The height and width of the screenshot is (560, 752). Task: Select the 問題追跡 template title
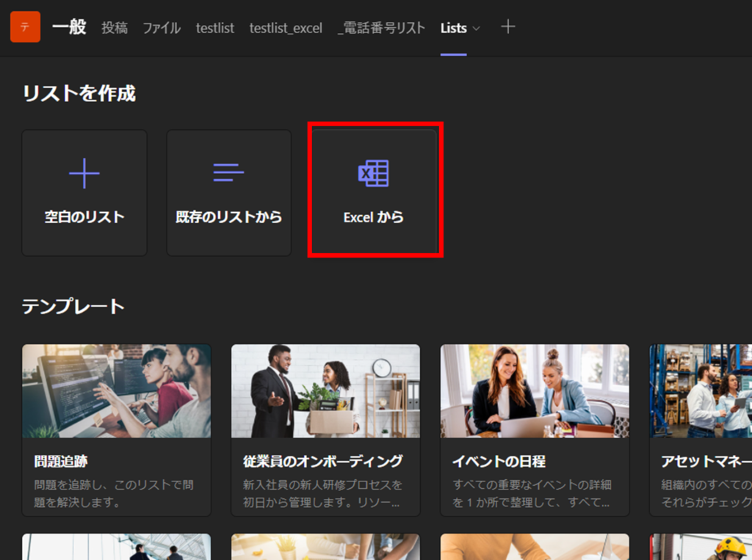click(61, 461)
